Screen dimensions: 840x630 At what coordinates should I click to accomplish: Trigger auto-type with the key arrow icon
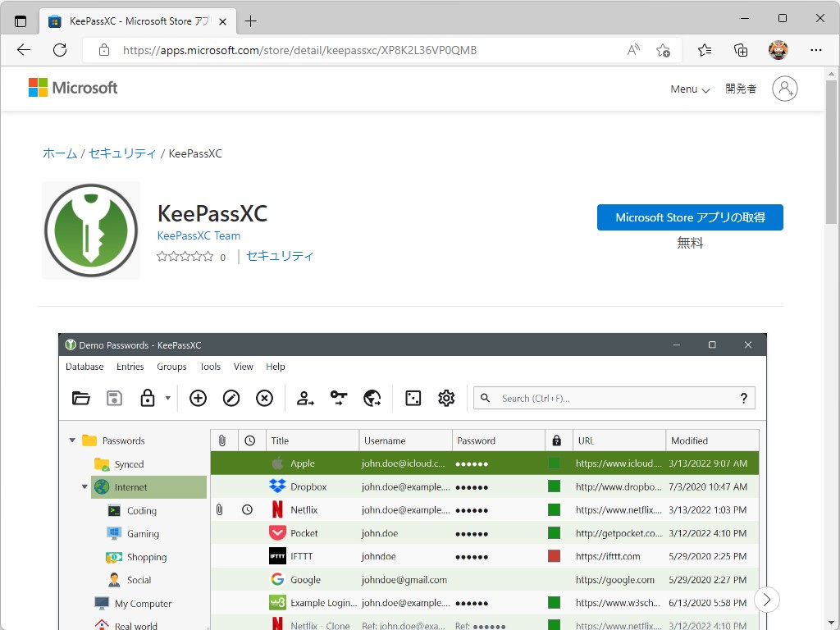pos(338,398)
